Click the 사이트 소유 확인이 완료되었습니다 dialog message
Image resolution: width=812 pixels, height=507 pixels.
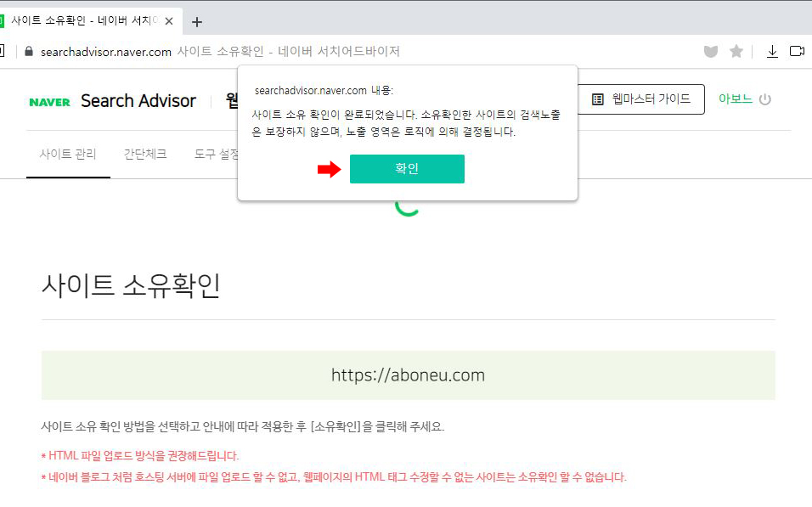406,123
